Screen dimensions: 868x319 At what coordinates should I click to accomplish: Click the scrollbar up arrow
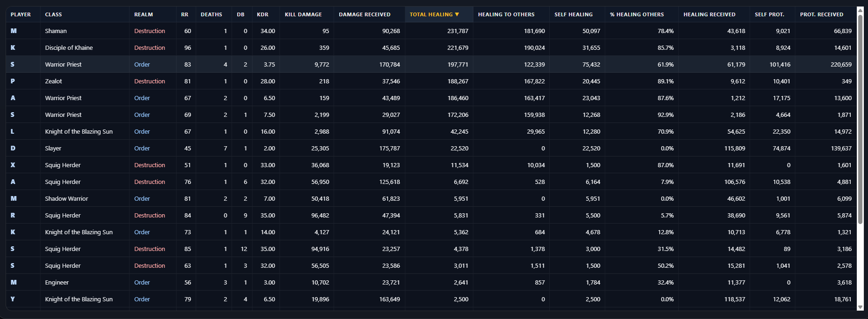tap(860, 10)
